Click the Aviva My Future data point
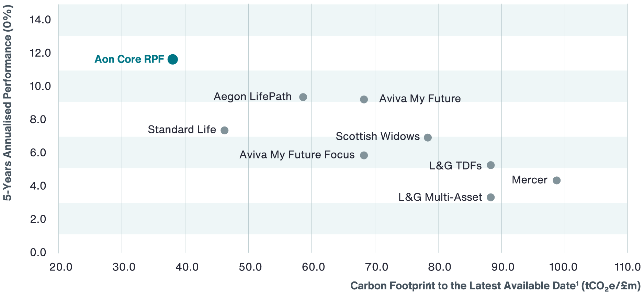 click(364, 99)
